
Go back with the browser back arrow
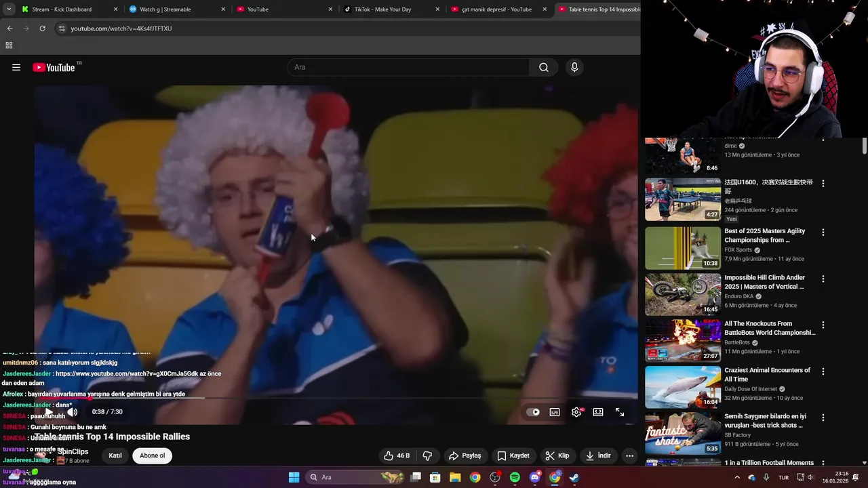[x=9, y=28]
